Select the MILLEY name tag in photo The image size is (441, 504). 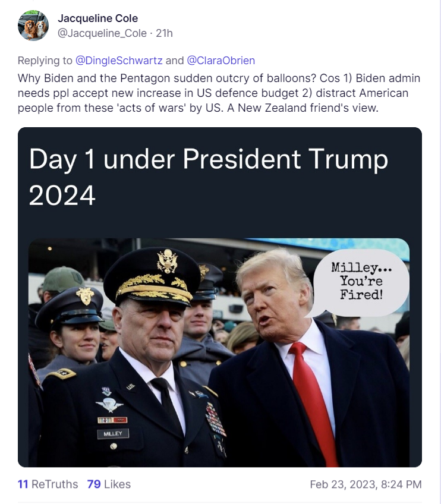113,434
